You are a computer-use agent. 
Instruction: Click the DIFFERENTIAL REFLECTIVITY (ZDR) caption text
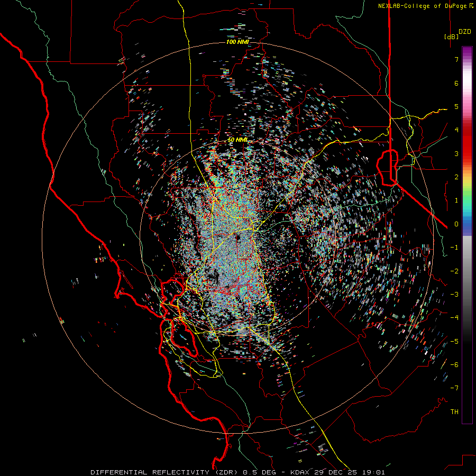click(x=164, y=472)
